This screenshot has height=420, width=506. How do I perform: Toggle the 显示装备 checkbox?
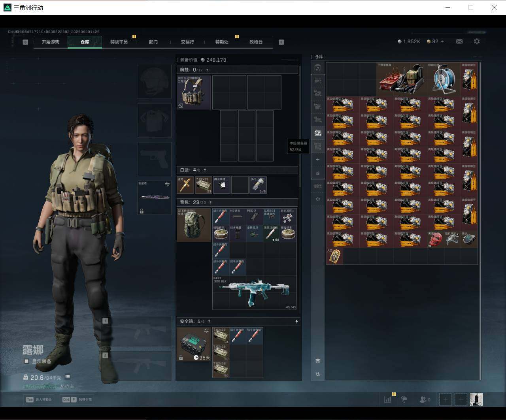(26, 361)
